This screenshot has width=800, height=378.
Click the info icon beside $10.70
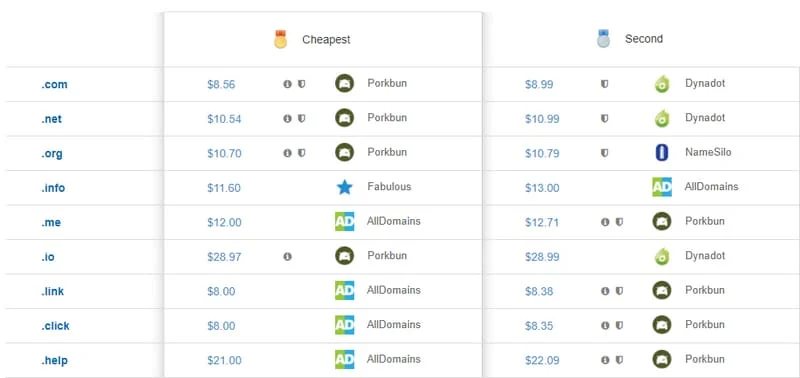point(287,153)
